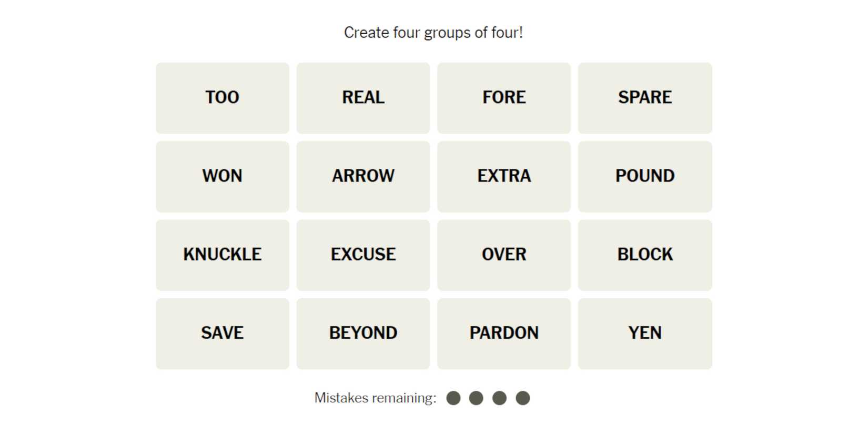Viewport: 868px width, 434px height.
Task: Click the 'Create four groups of four!' heading
Action: (x=433, y=33)
